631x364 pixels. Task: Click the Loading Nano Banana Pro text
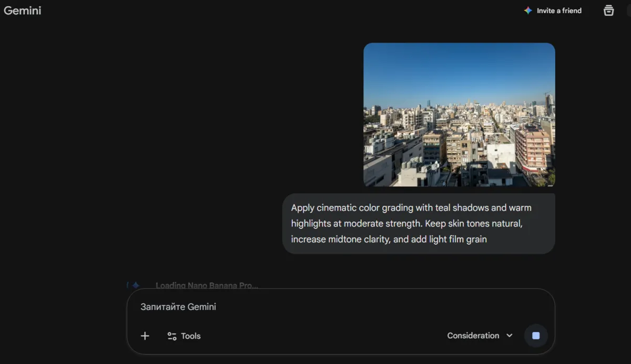coord(207,285)
